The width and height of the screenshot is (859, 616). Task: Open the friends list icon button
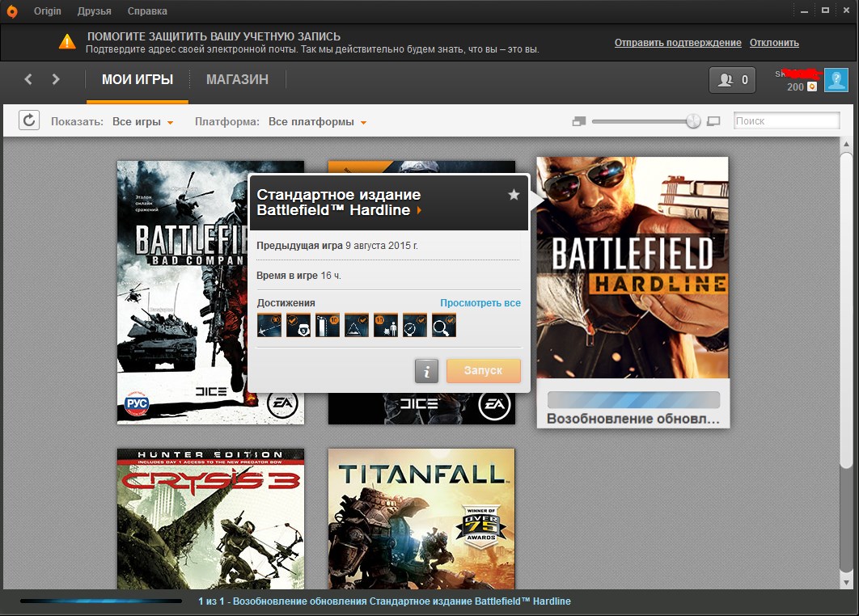pos(732,80)
